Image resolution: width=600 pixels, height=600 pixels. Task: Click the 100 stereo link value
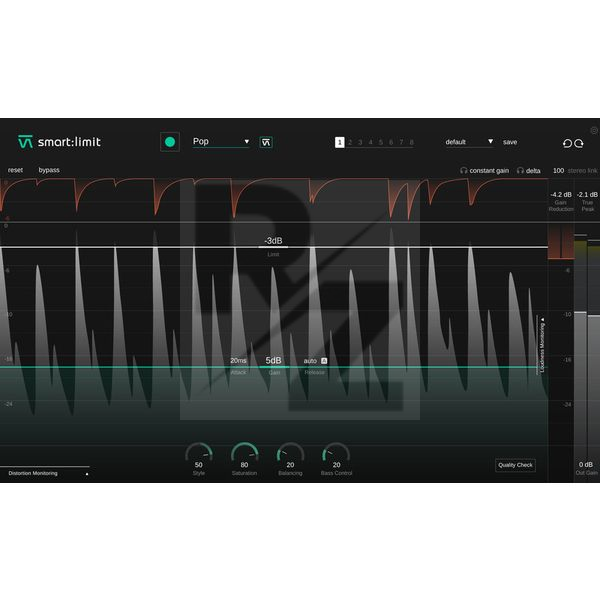pos(558,171)
